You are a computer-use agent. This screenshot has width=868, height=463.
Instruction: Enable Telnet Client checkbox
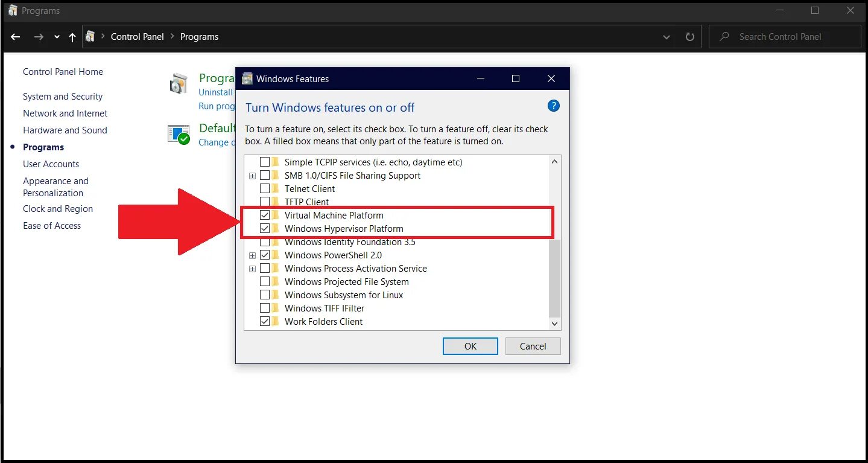pyautogui.click(x=265, y=189)
